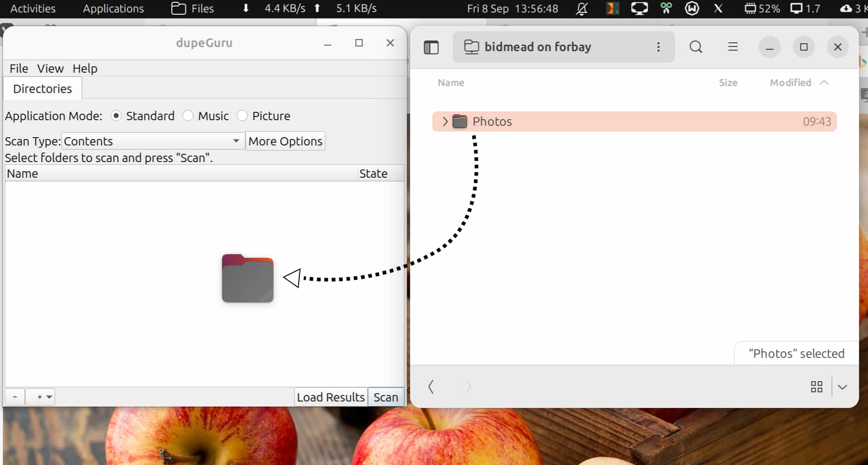Screen dimensions: 868x465
Task: Open the Scan Type Contents dropdown
Action: (x=153, y=141)
